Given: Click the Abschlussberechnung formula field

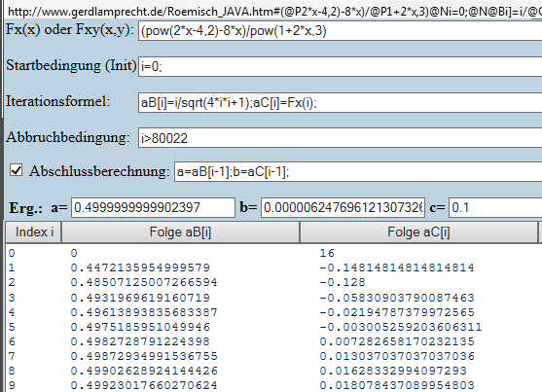Looking at the screenshot, I should coord(358,171).
